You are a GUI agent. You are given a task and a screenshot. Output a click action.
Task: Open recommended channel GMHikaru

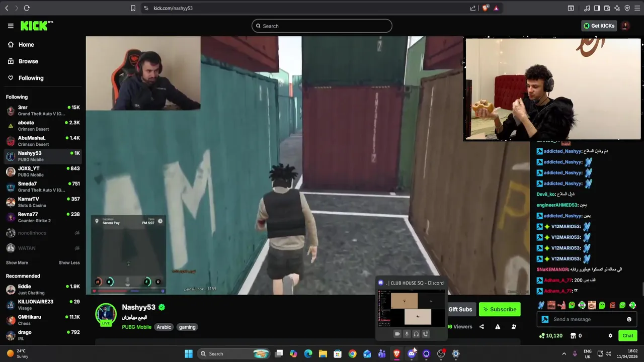tap(43, 320)
